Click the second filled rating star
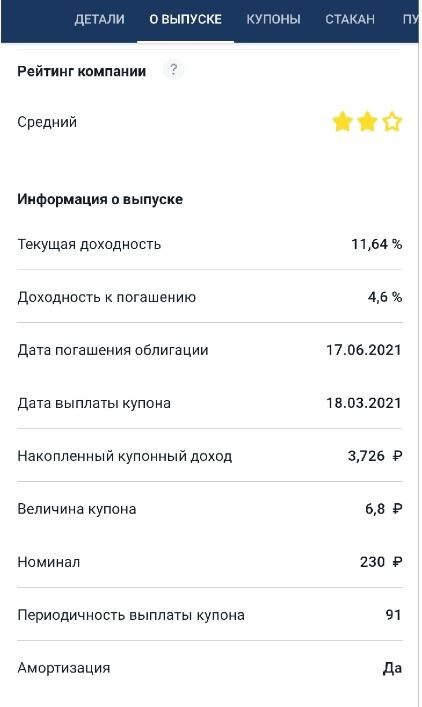 tap(367, 122)
